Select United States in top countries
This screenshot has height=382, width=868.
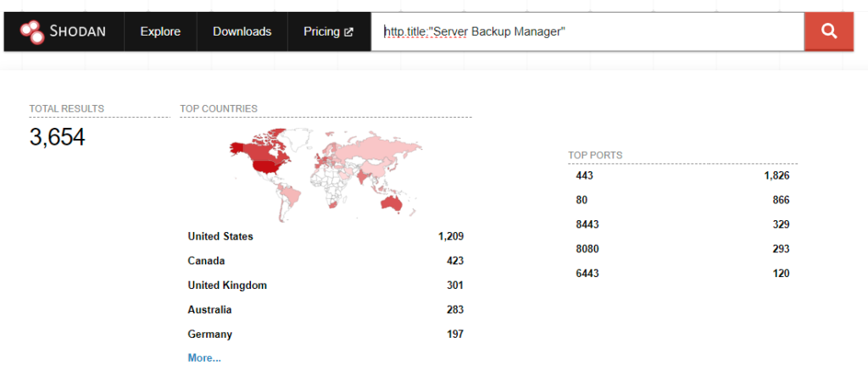pyautogui.click(x=220, y=236)
